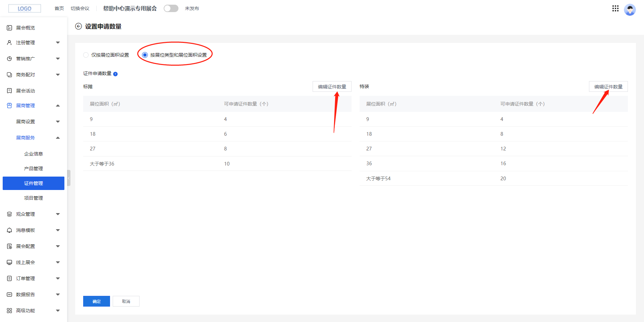Click the 大于等于36 row in 标摊 table
This screenshot has width=644, height=322.
tap(217, 164)
